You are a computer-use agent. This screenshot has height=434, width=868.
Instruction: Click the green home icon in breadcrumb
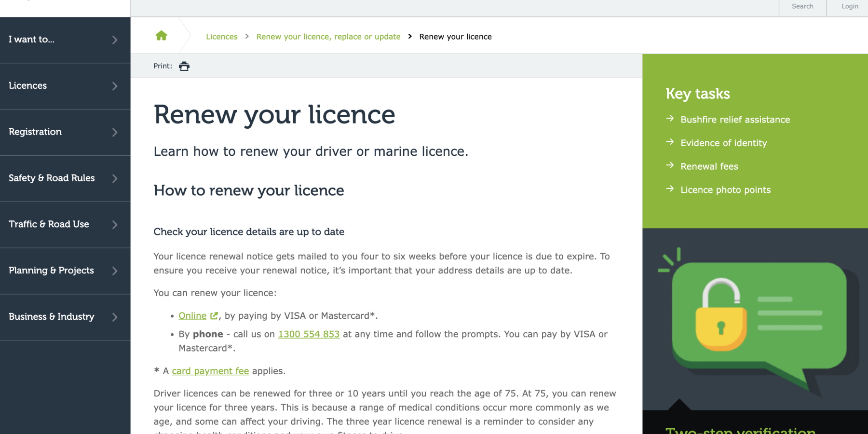coord(162,36)
